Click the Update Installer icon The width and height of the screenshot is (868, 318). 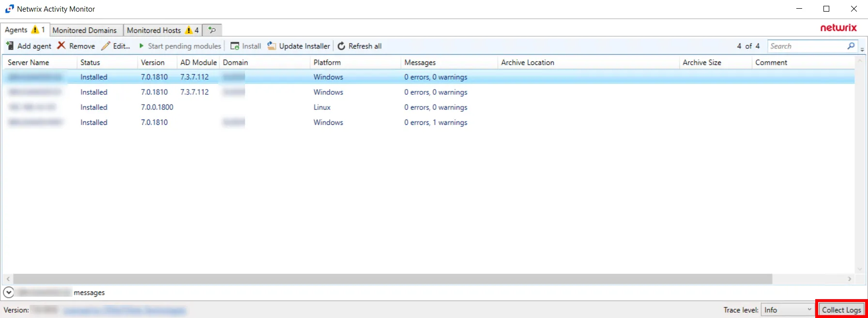pyautogui.click(x=272, y=46)
